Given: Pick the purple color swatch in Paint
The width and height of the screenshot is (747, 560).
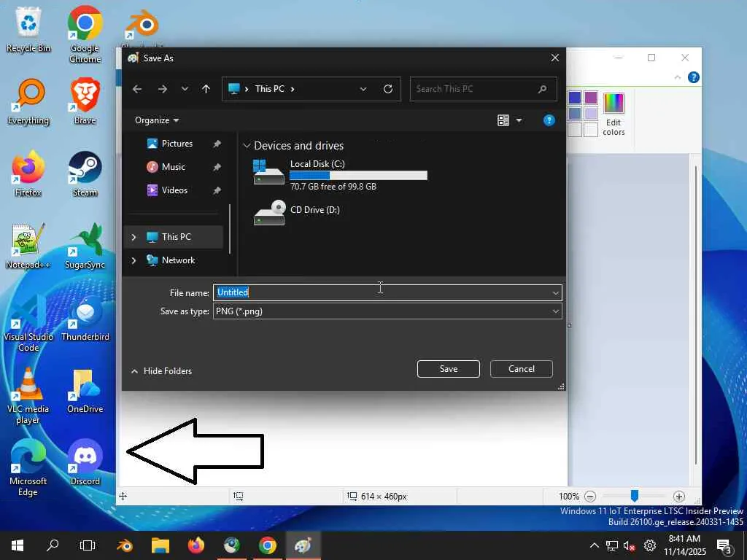Looking at the screenshot, I should (591, 98).
